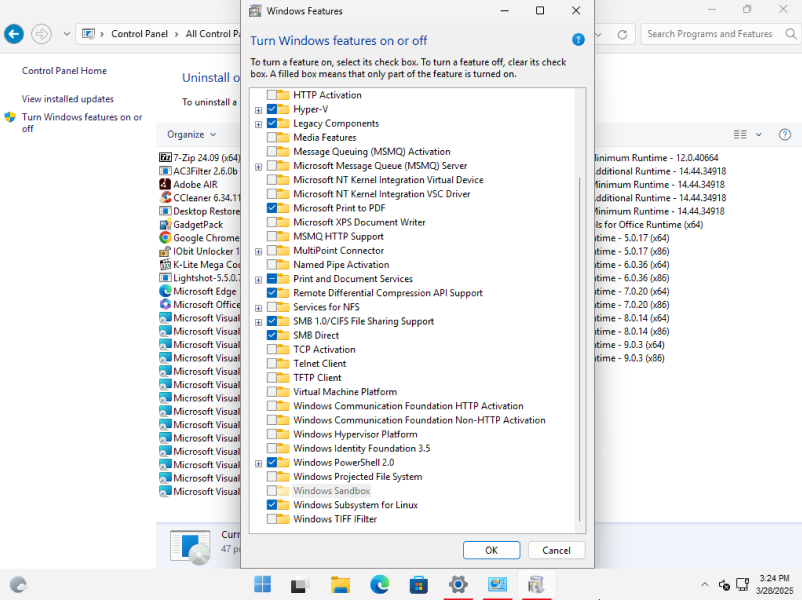Screen dimensions: 802x600
Task: Click the Windows Features taskbar icon
Action: tap(536, 584)
